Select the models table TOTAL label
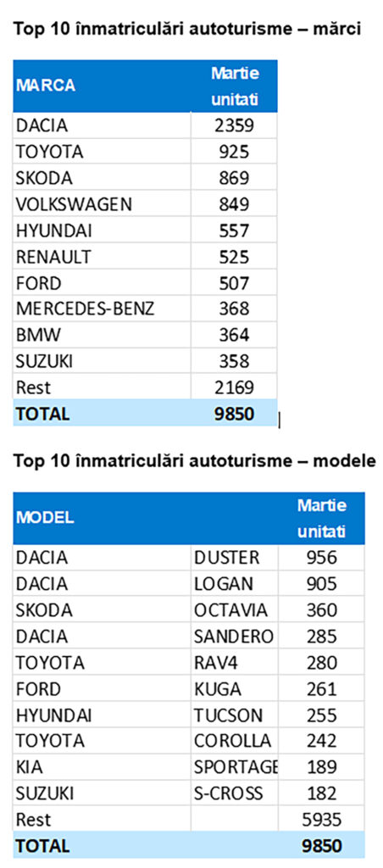The height and width of the screenshot is (868, 383). (x=43, y=846)
